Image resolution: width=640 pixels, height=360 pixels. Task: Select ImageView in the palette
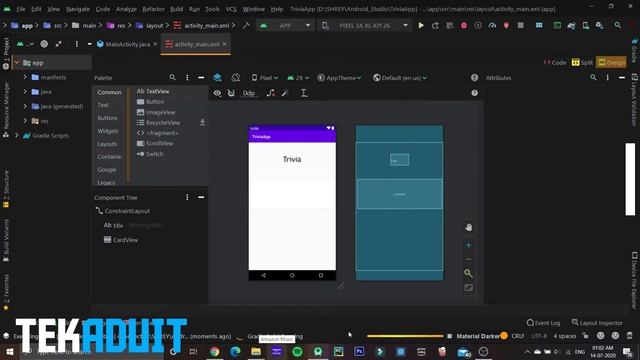pyautogui.click(x=156, y=112)
